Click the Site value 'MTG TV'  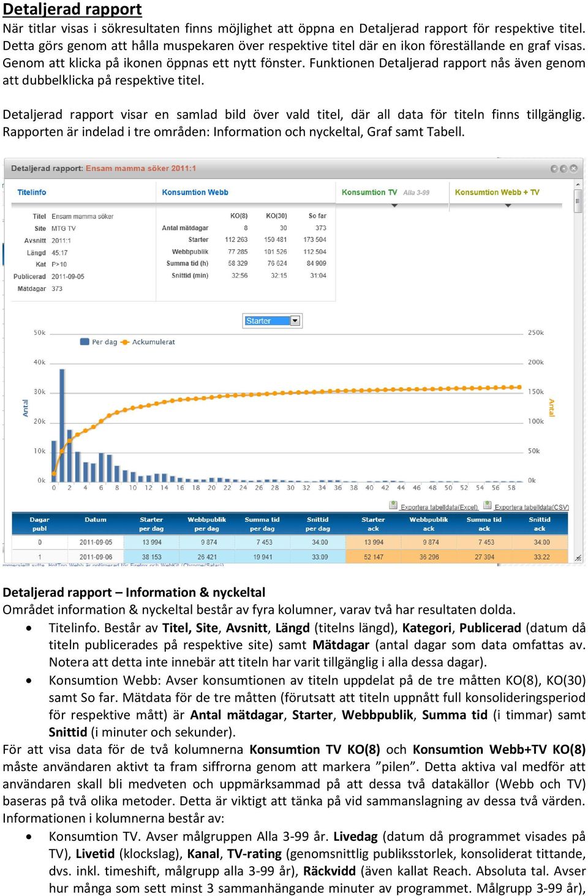[64, 228]
